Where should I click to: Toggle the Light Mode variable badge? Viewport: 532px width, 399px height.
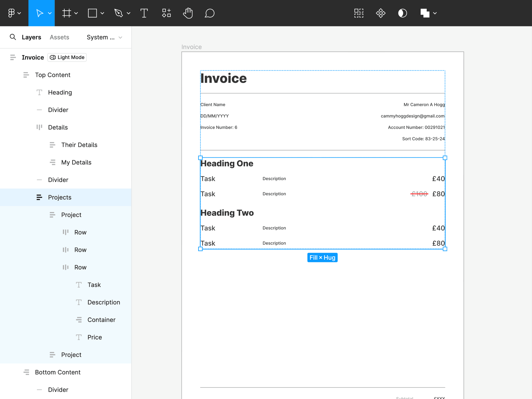coord(67,57)
